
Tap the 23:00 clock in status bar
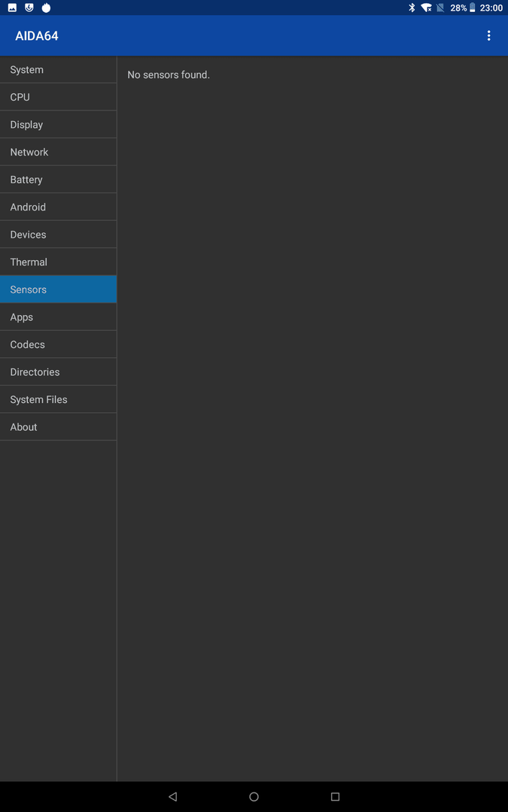491,8
